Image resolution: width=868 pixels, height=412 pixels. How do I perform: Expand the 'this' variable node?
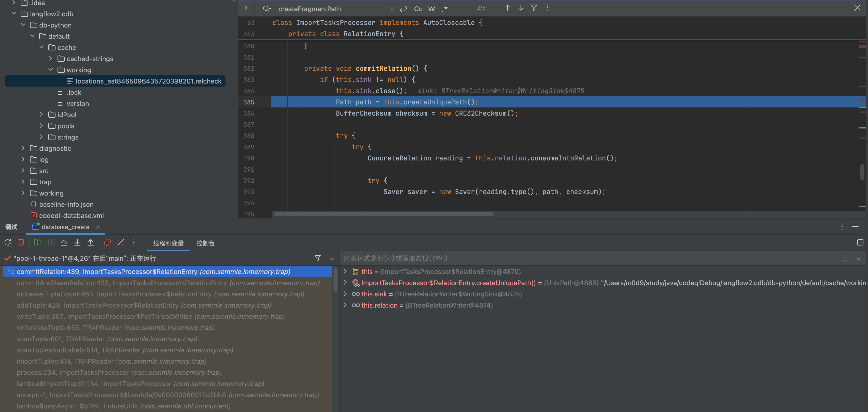(345, 271)
